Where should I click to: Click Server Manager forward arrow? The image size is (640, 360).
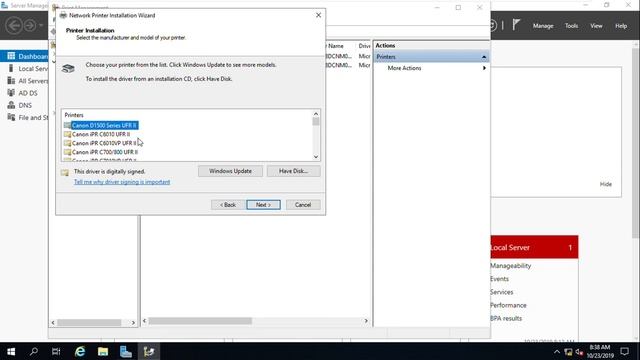(x=30, y=25)
